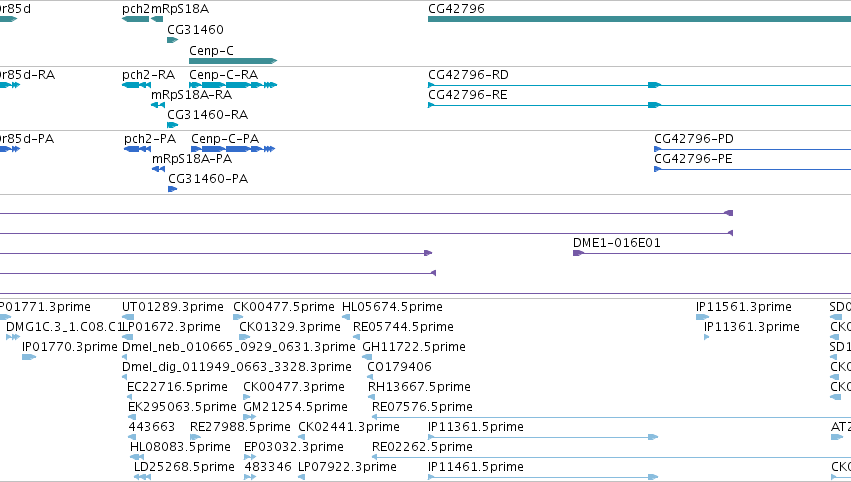The width and height of the screenshot is (851, 482).
Task: Open the pch2-RA transcript label
Action: 149,74
